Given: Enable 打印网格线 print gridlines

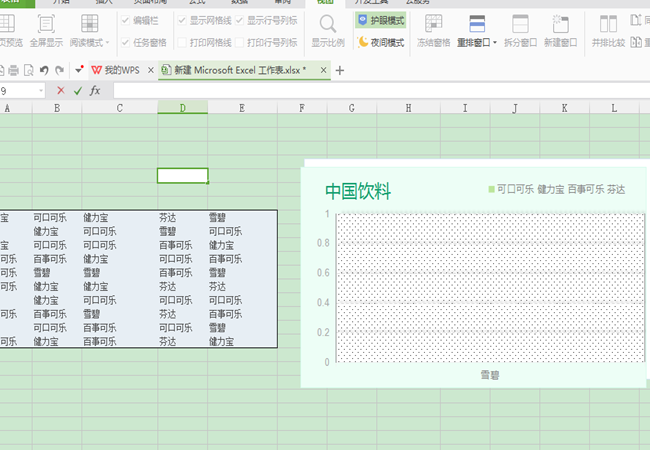Looking at the screenshot, I should point(182,42).
